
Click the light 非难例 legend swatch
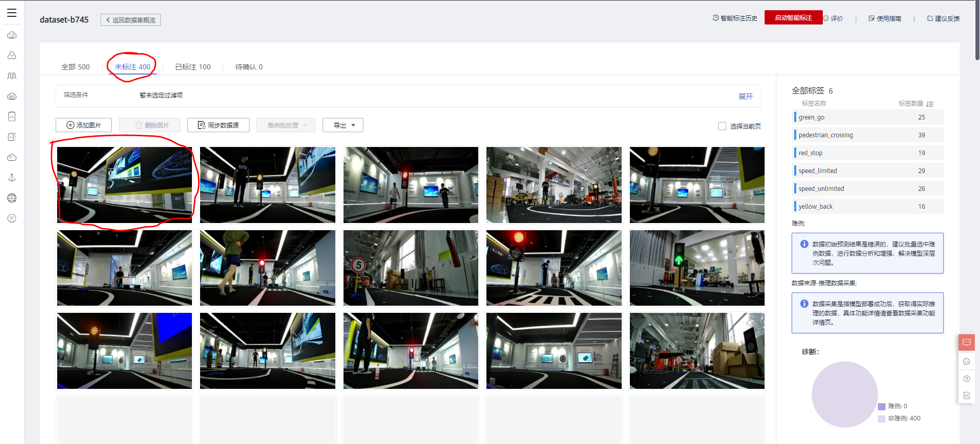[881, 419]
